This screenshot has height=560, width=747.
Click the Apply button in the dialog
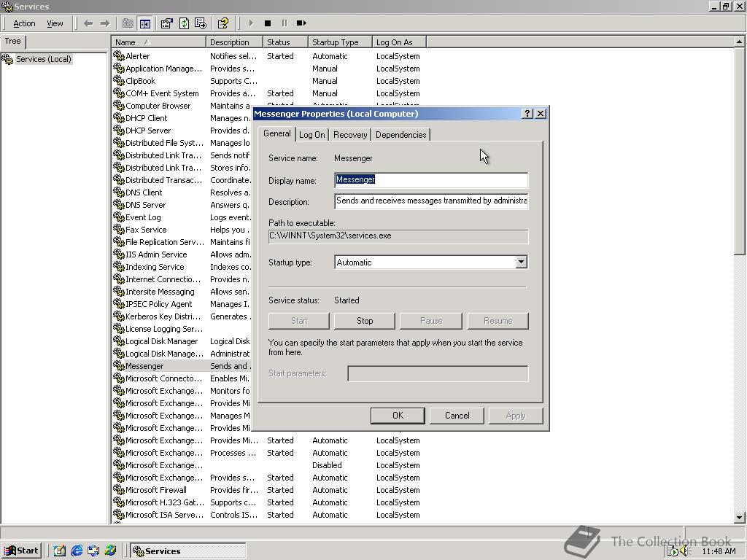click(516, 416)
